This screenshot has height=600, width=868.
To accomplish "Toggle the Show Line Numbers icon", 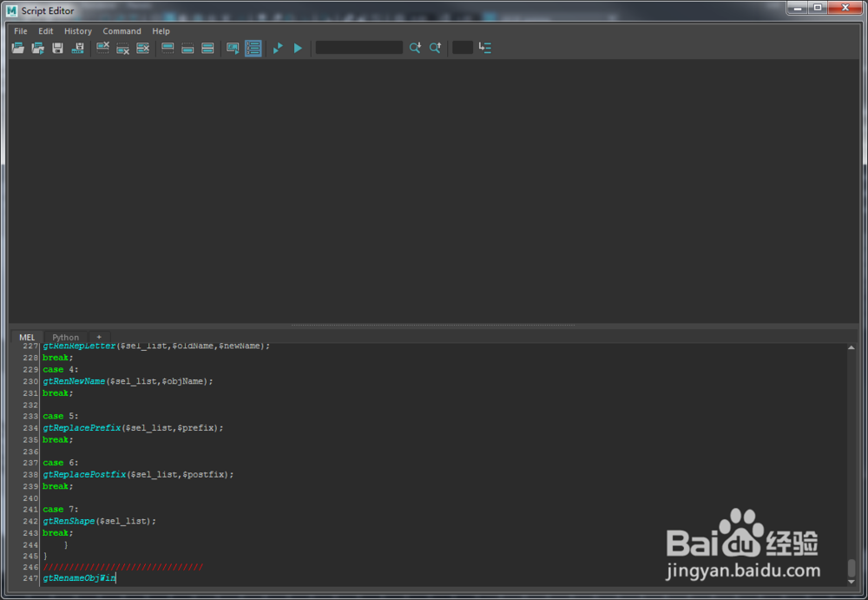I will click(x=253, y=49).
